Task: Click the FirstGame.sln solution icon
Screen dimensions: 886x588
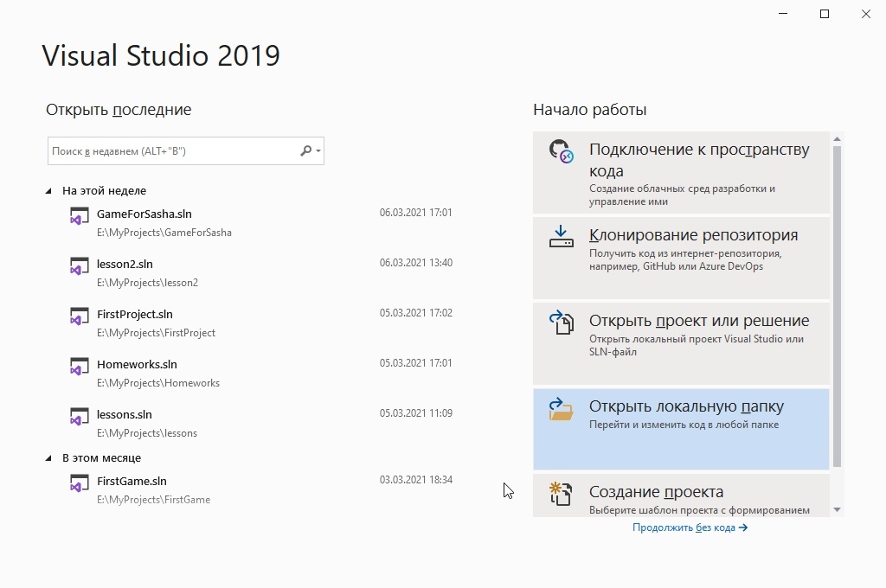Action: (79, 483)
